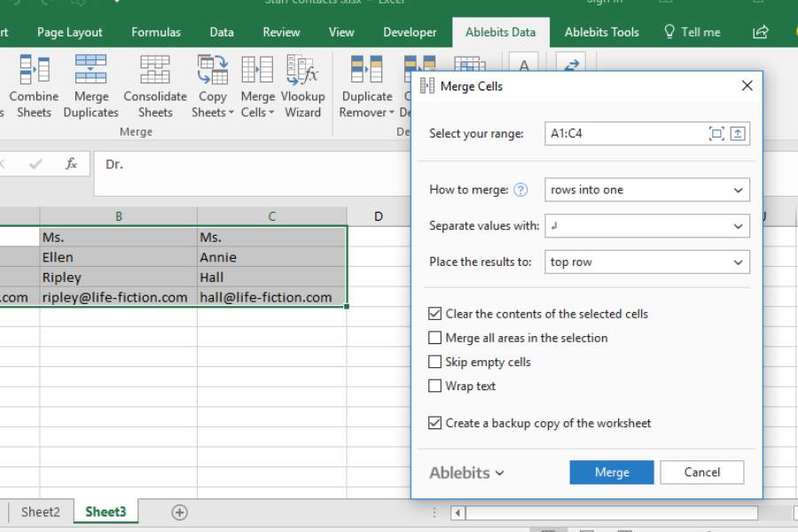The height and width of the screenshot is (532, 798).
Task: Switch to the Sheet2 worksheet tab
Action: pos(41,512)
